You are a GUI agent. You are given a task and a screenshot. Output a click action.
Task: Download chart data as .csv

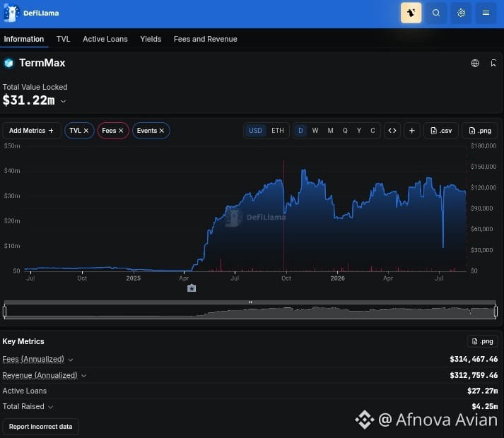[x=441, y=131]
